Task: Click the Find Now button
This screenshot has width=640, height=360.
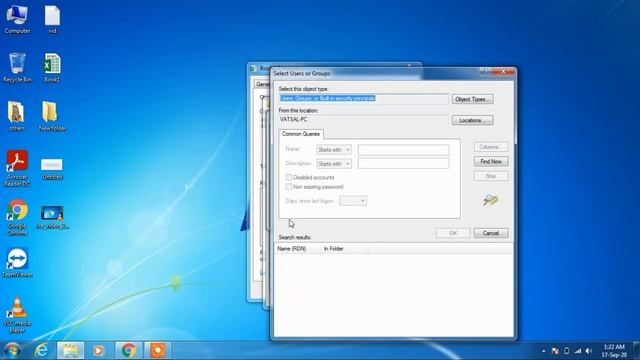Action: tap(491, 162)
